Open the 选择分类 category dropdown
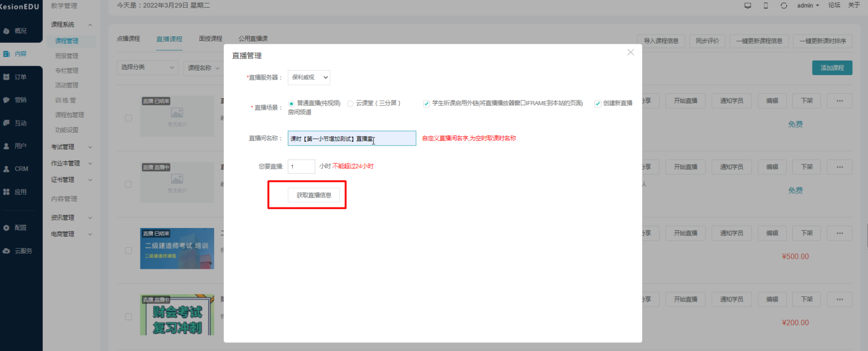Image resolution: width=868 pixels, height=351 pixels. click(147, 68)
